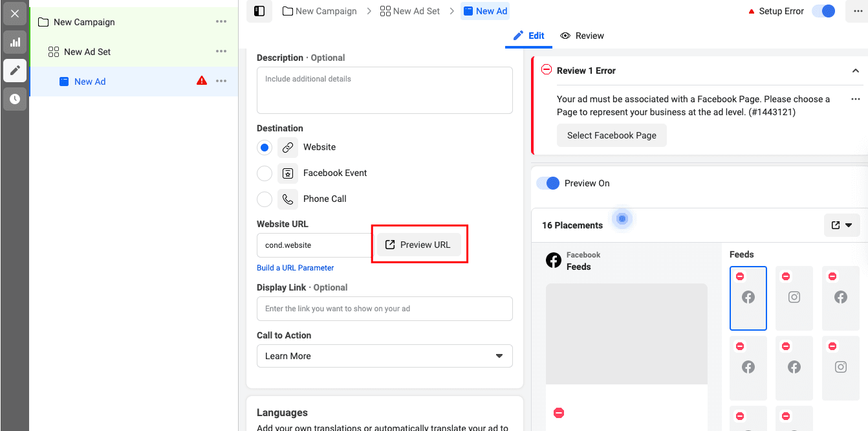The width and height of the screenshot is (868, 431).
Task: Toggle the side panel layout icon
Action: pos(259,11)
